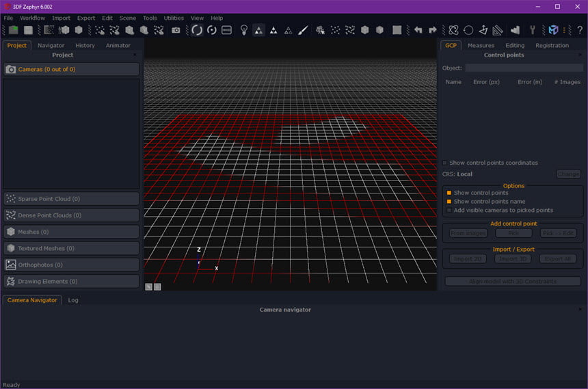
Task: Expand the Orthophotos (0) section
Action: (x=71, y=265)
